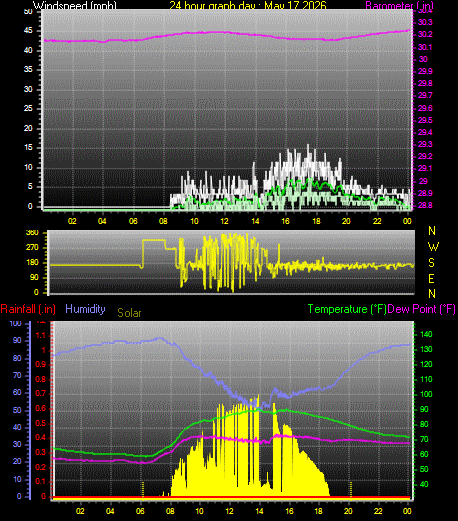Click the 35 windspeed axis value

tap(28, 70)
